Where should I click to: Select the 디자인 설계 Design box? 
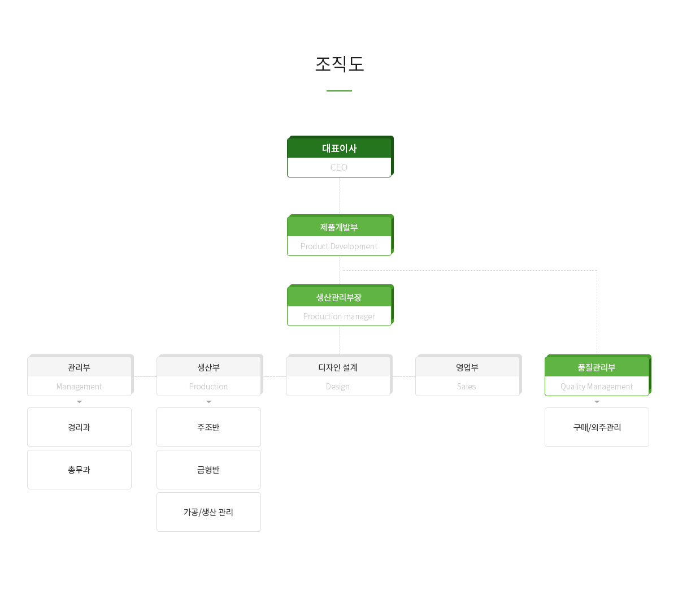tap(338, 376)
